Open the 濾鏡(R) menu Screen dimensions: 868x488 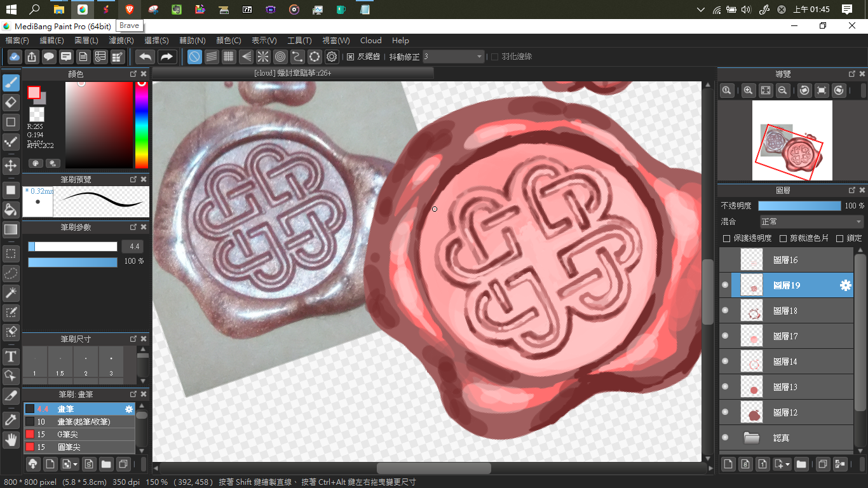coord(121,41)
